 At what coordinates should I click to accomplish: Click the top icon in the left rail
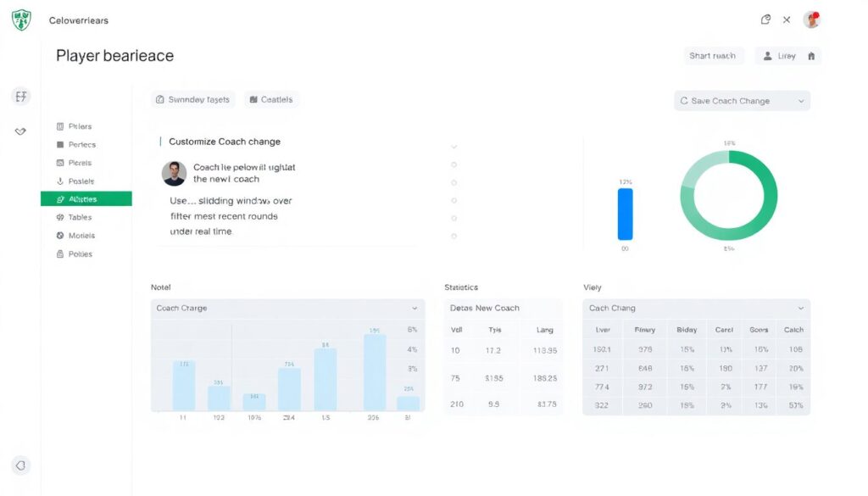[x=21, y=97]
